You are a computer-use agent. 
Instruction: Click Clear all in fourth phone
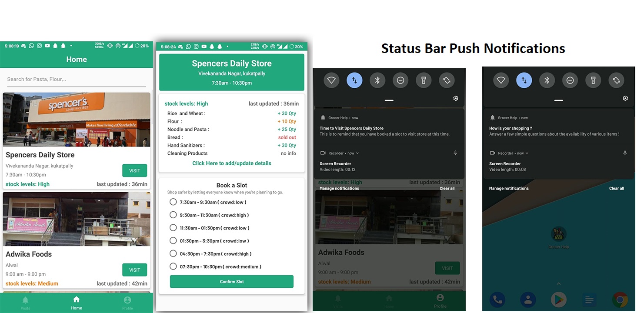(x=617, y=188)
